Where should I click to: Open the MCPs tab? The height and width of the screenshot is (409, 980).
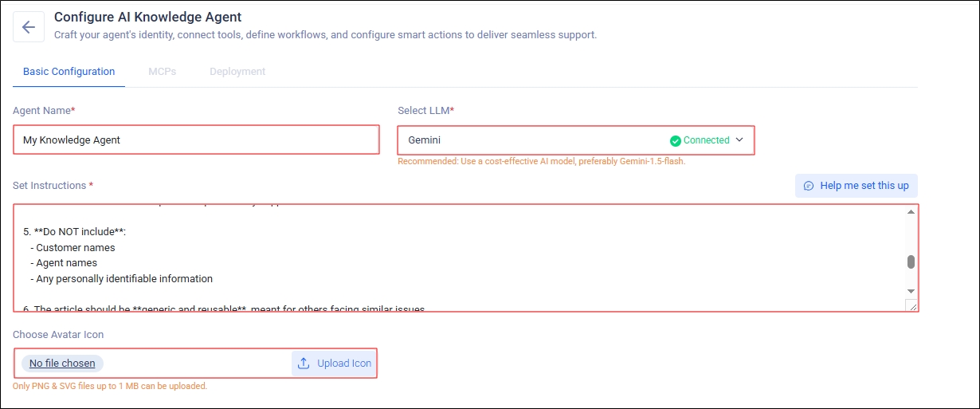162,72
